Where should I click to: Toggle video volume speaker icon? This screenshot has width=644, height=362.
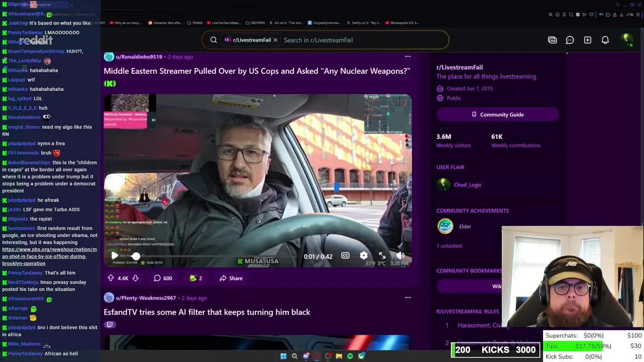click(400, 255)
